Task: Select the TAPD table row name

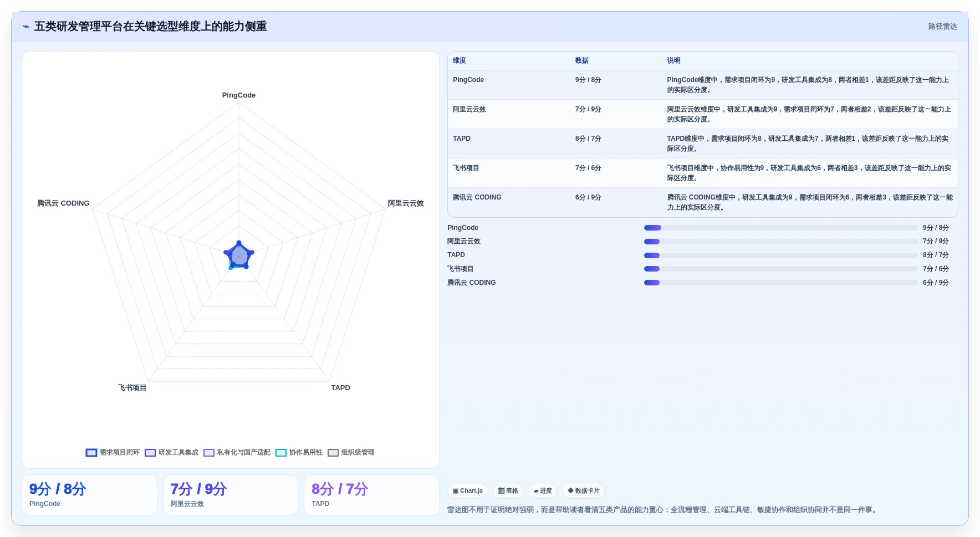Action: [x=462, y=139]
